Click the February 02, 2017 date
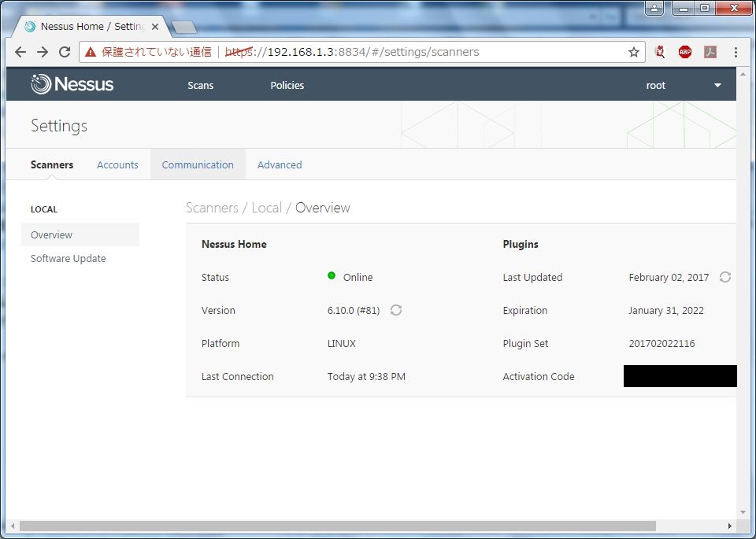The image size is (756, 539). coord(669,278)
